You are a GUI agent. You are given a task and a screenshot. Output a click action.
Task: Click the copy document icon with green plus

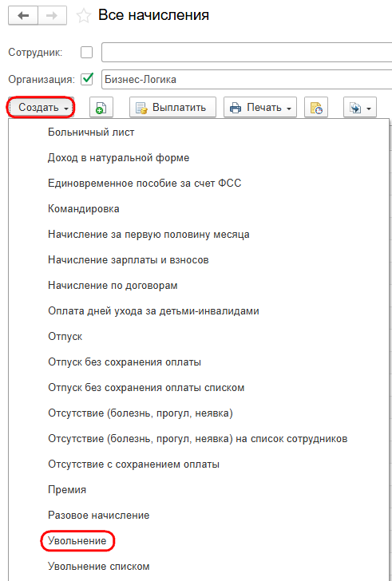pos(101,108)
